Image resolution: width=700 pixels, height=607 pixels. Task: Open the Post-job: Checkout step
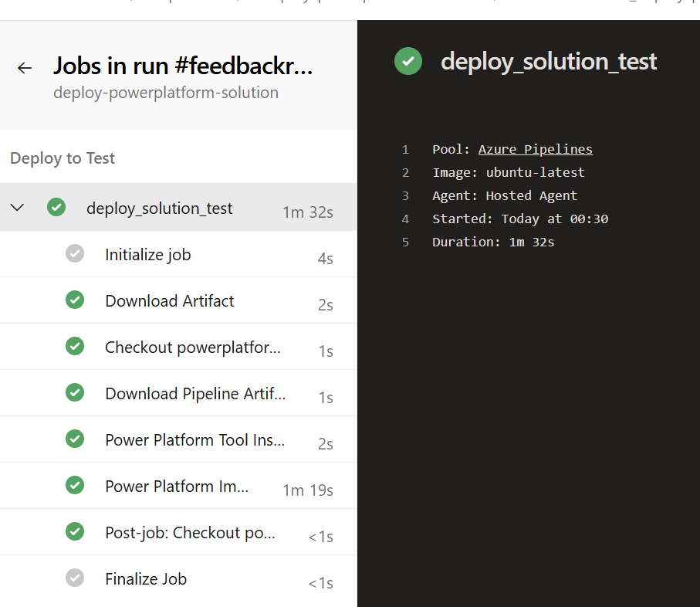(190, 533)
